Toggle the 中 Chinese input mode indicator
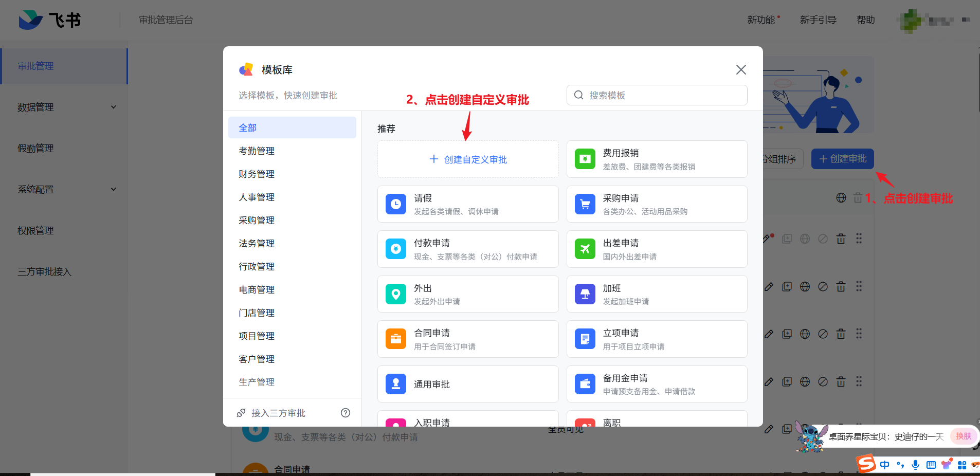Screen dimensions: 980x476 click(884, 465)
